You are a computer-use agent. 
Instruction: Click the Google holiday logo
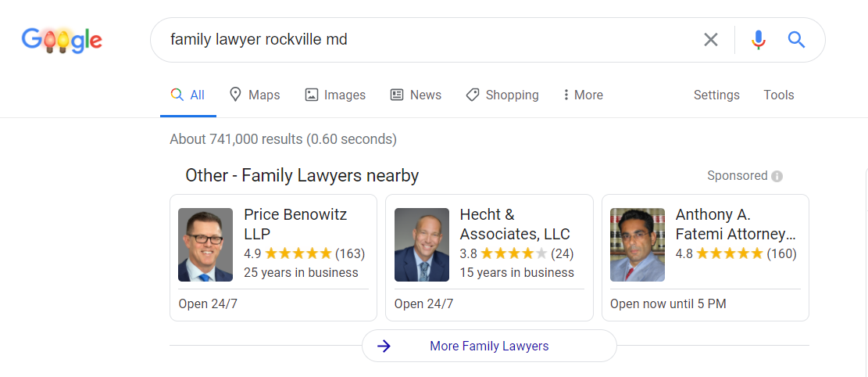pyautogui.click(x=62, y=40)
